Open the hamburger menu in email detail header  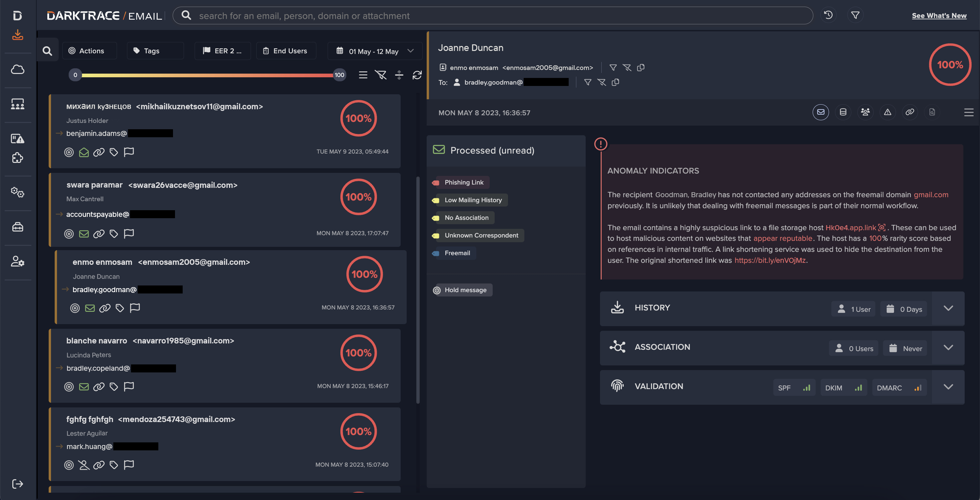pos(969,112)
